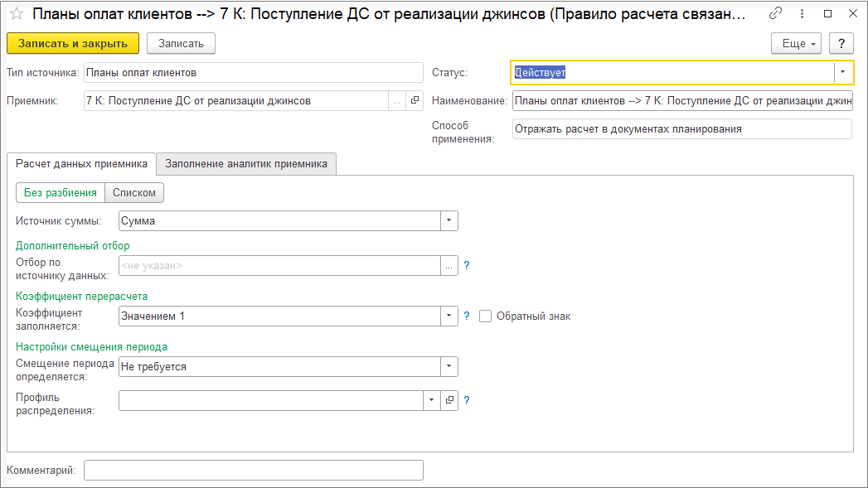Screen dimensions: 868x488
Task: Show hint for Коэффициент заполняется field
Action: (x=467, y=316)
